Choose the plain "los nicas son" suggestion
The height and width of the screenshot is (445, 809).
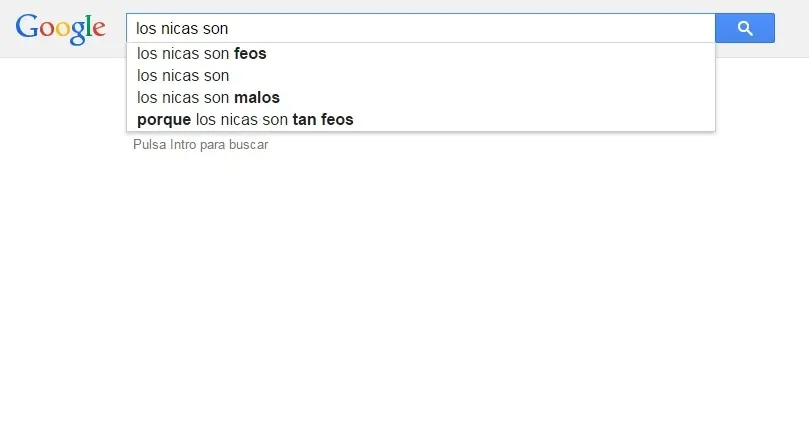pyautogui.click(x=183, y=76)
